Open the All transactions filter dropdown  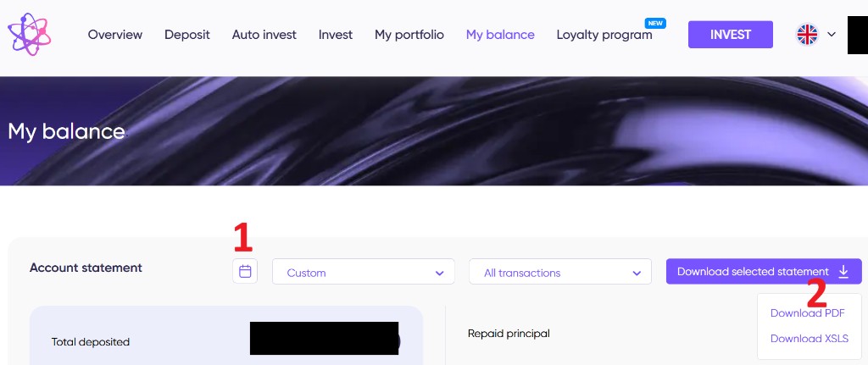pos(559,273)
